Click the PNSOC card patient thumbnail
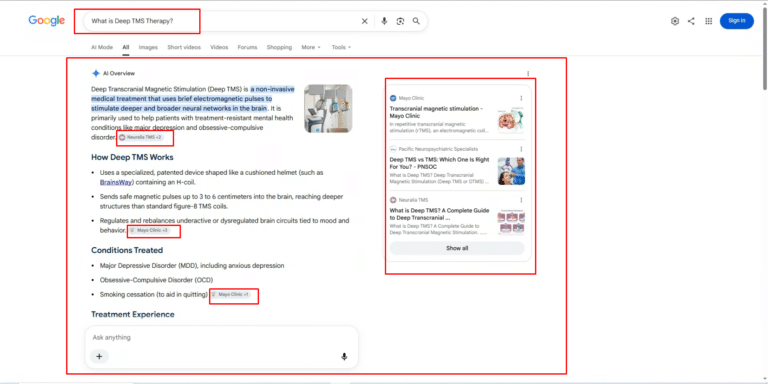 point(511,171)
